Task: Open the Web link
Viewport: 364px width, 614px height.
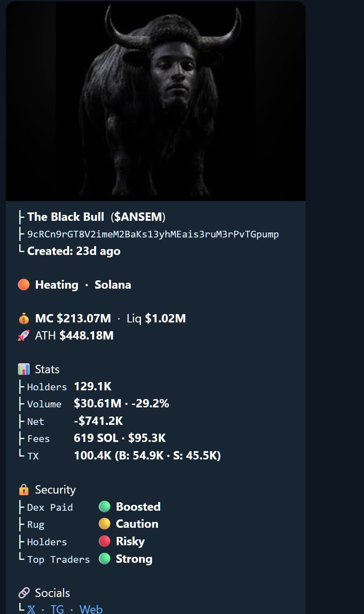Action: tap(91, 609)
